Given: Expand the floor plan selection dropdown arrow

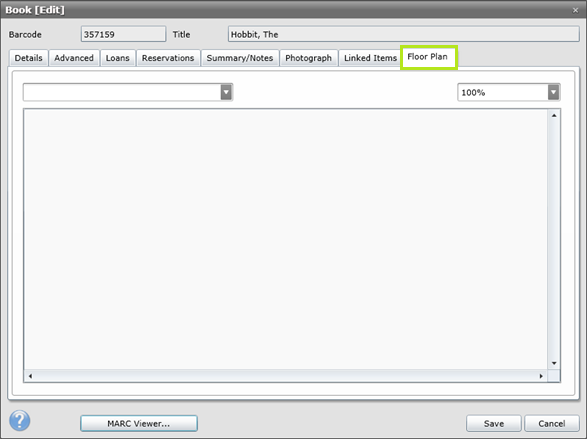Looking at the screenshot, I should (226, 92).
